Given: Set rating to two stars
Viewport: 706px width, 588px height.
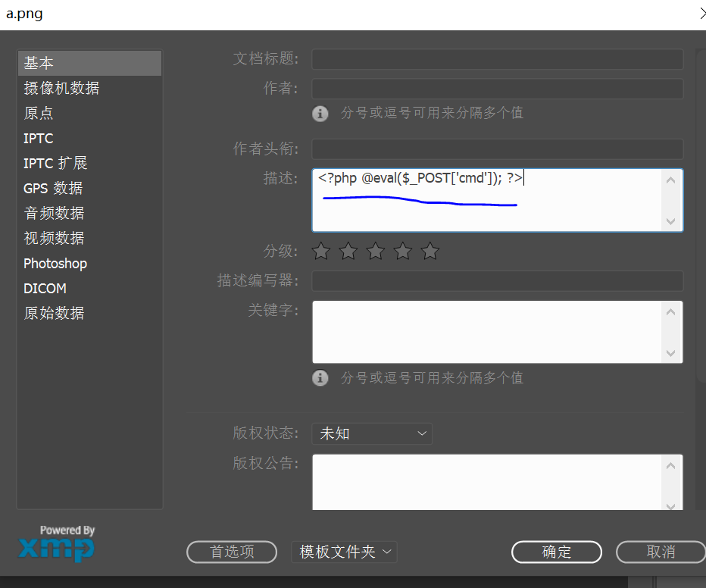Looking at the screenshot, I should click(x=348, y=252).
